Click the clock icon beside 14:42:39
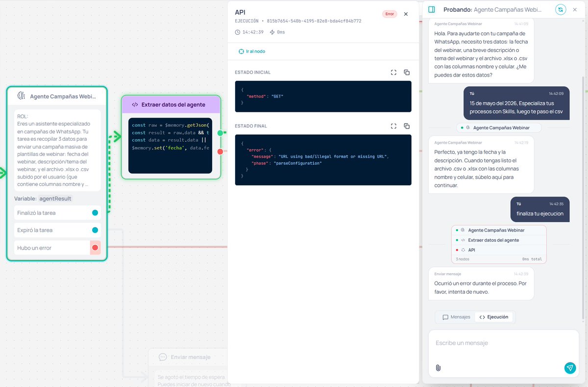Viewport: 588px width, 387px height. [x=238, y=32]
